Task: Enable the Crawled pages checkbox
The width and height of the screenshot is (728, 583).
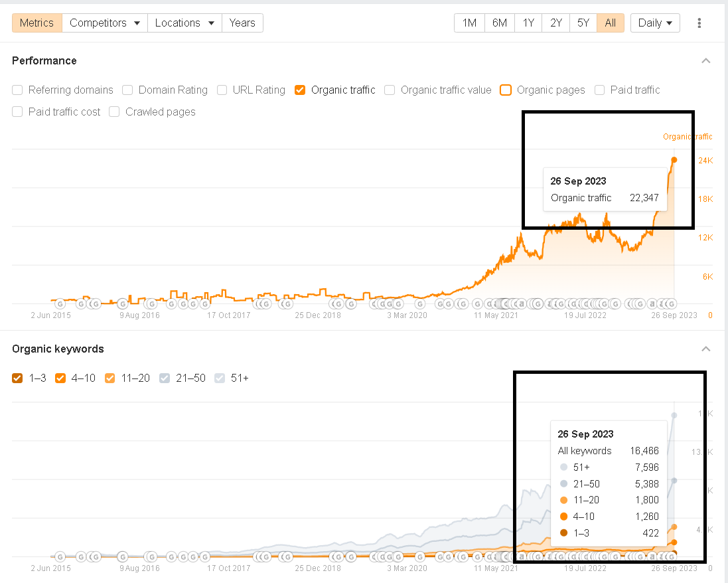Action: pyautogui.click(x=114, y=112)
